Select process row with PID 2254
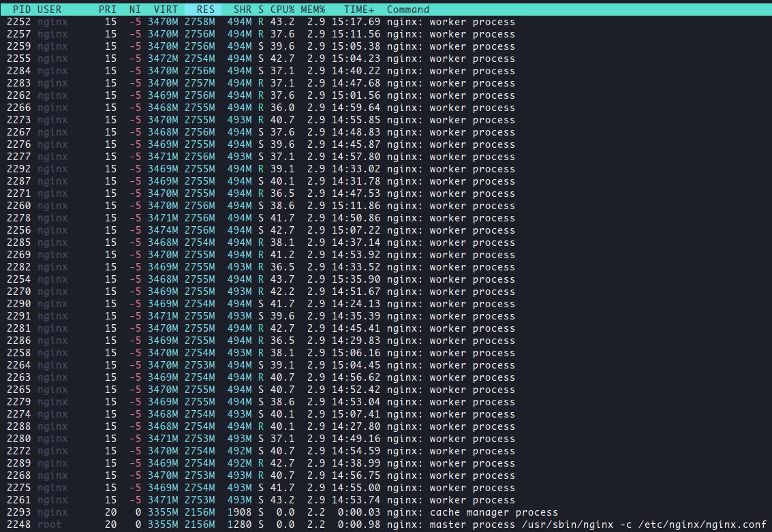The height and width of the screenshot is (532, 772). tap(386, 279)
